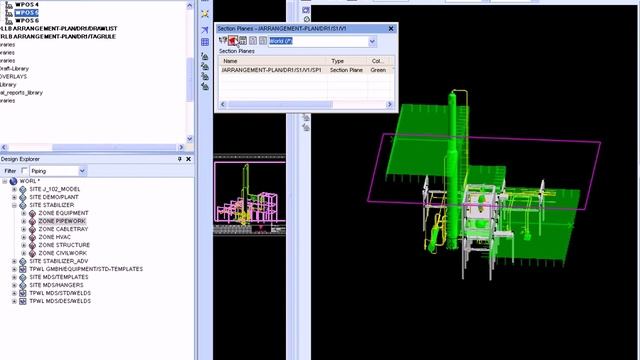Click the WORL globe icon in Design Explorer
This screenshot has width=640, height=360.
pyautogui.click(x=13, y=181)
